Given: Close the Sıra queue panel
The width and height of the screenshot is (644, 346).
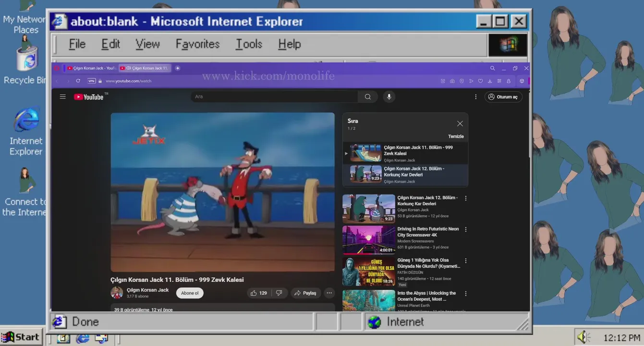Looking at the screenshot, I should [460, 124].
